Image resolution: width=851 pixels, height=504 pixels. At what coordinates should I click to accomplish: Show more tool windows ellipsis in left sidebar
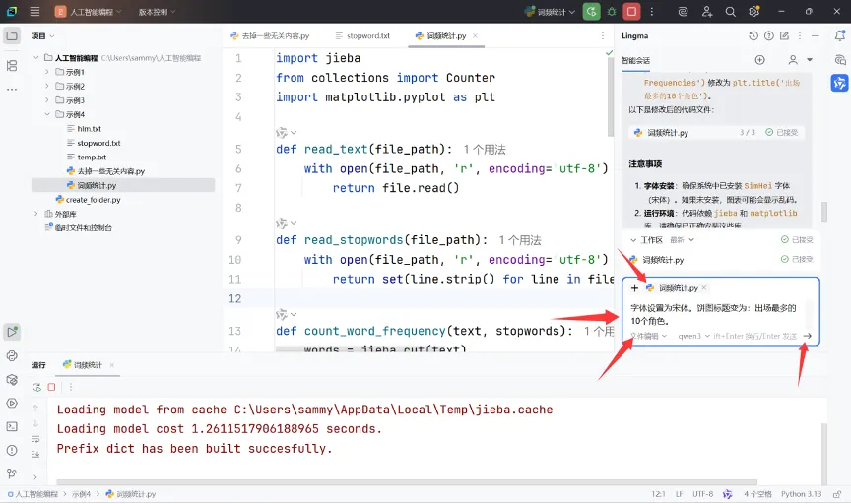click(x=12, y=89)
